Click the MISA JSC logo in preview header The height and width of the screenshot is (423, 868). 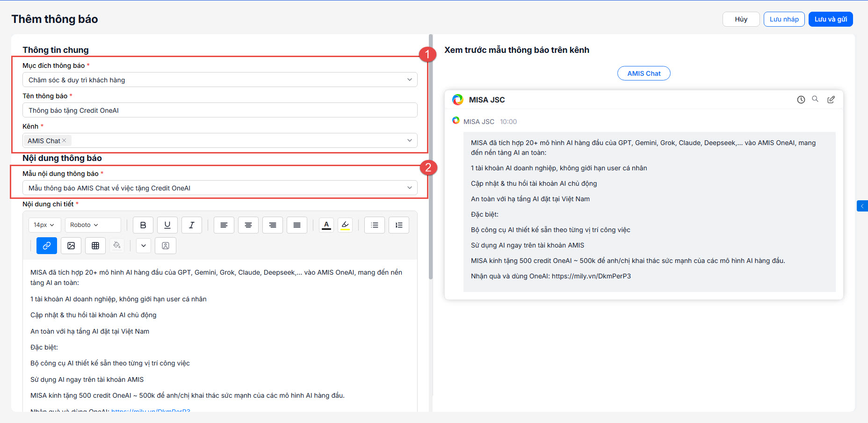click(x=458, y=100)
